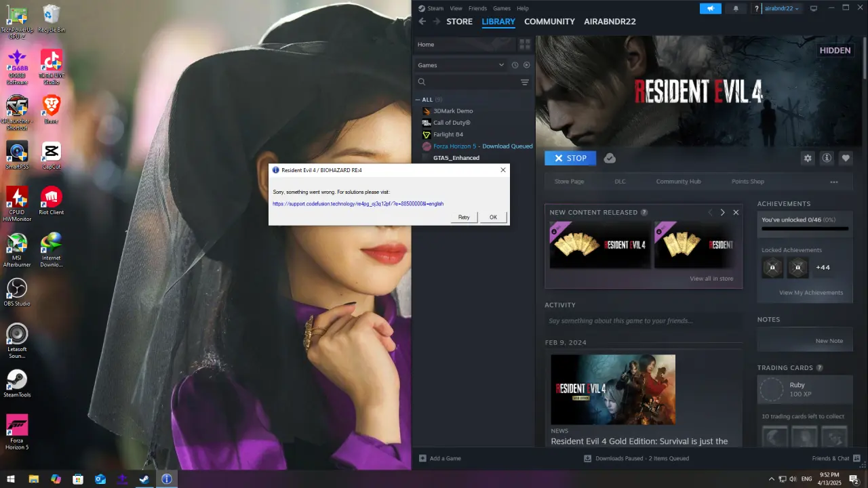868x488 pixels.
Task: Open the codefusion support link in dialog
Action: click(358, 203)
